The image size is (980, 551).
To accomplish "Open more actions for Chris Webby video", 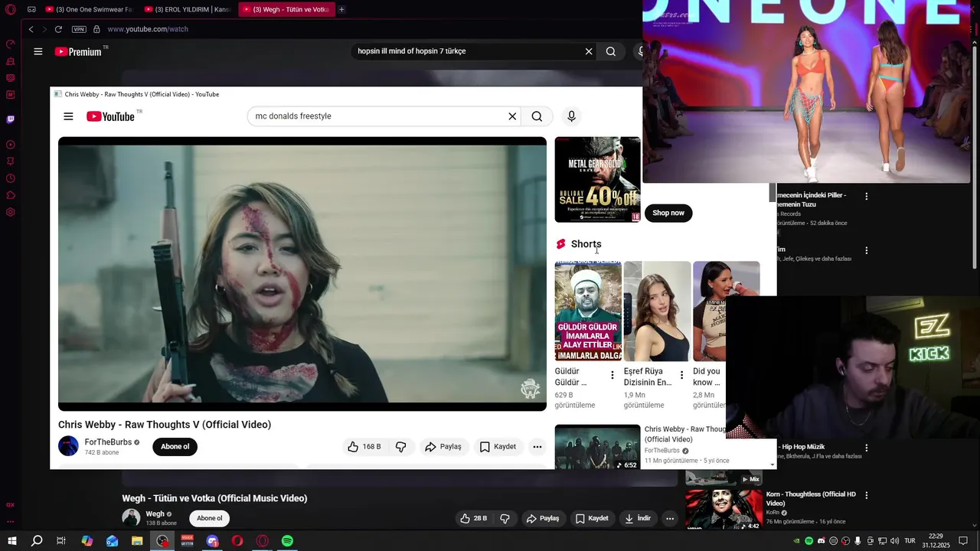I will click(537, 447).
